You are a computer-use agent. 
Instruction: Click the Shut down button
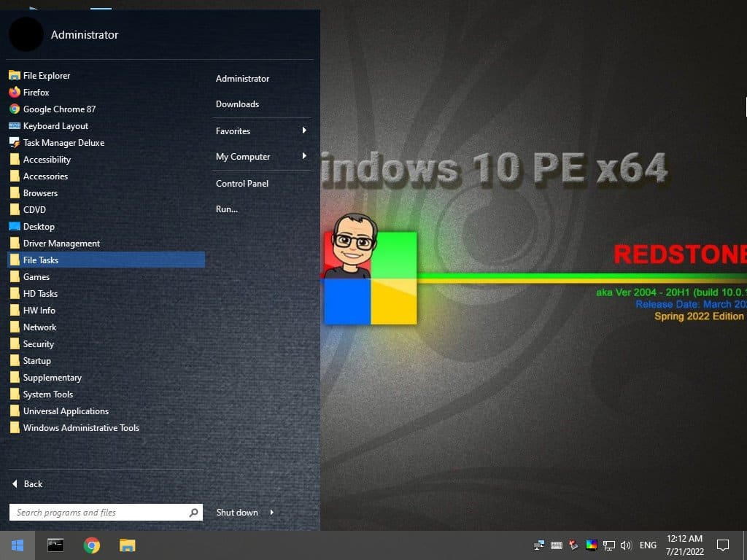(x=237, y=513)
